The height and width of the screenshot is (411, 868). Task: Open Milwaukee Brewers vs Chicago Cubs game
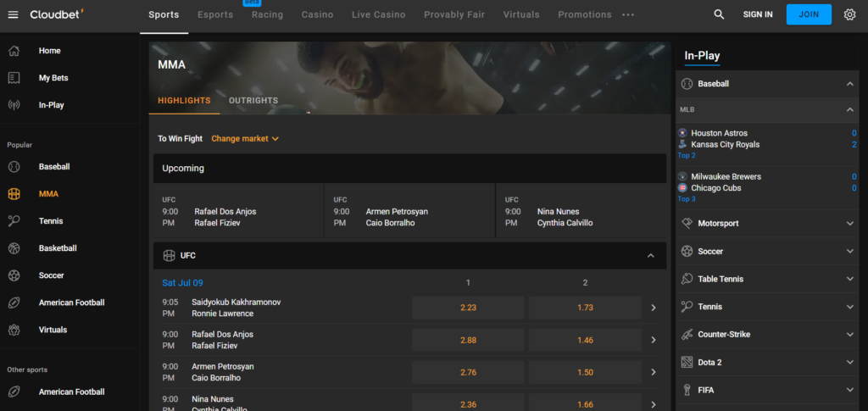(767, 187)
